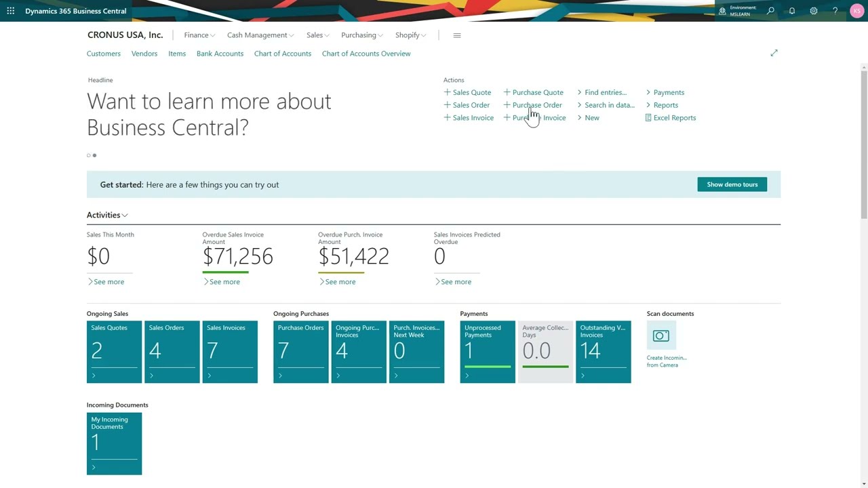Viewport: 868px width, 488px height.
Task: Open the settings gear icon
Action: click(814, 11)
